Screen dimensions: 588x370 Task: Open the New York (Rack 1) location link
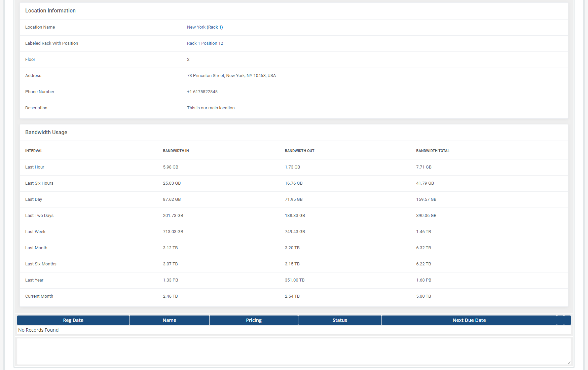(205, 27)
